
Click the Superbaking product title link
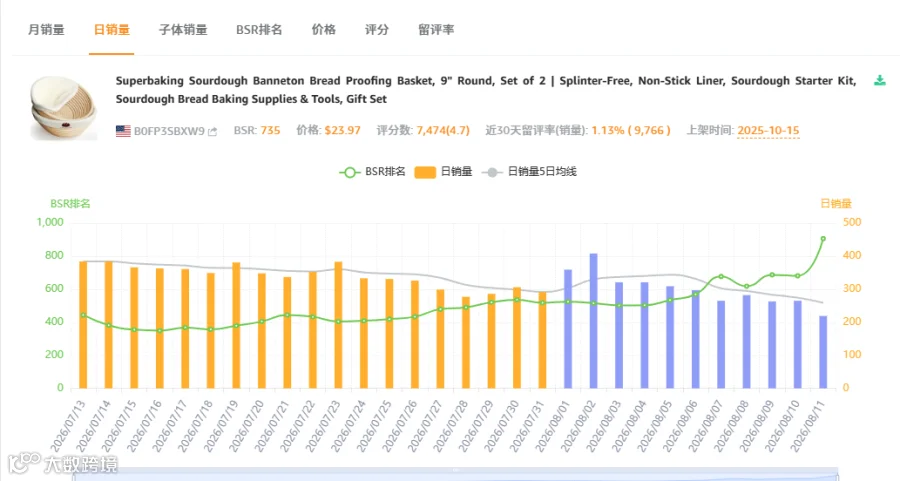point(486,90)
